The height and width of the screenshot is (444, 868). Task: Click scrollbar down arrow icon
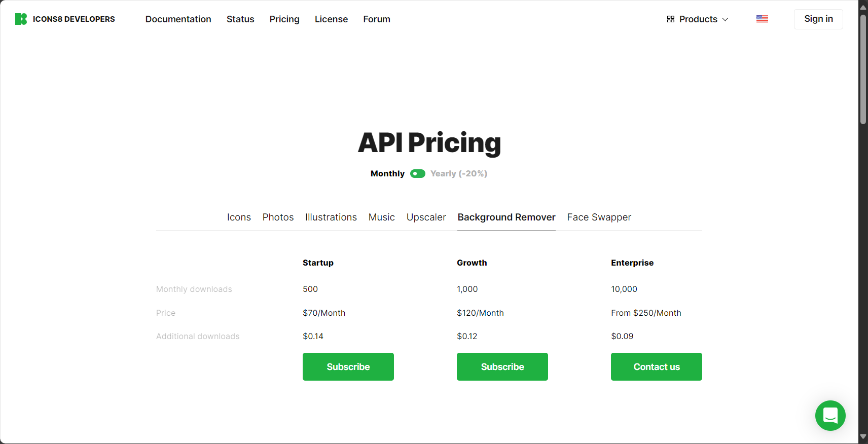tap(863, 436)
